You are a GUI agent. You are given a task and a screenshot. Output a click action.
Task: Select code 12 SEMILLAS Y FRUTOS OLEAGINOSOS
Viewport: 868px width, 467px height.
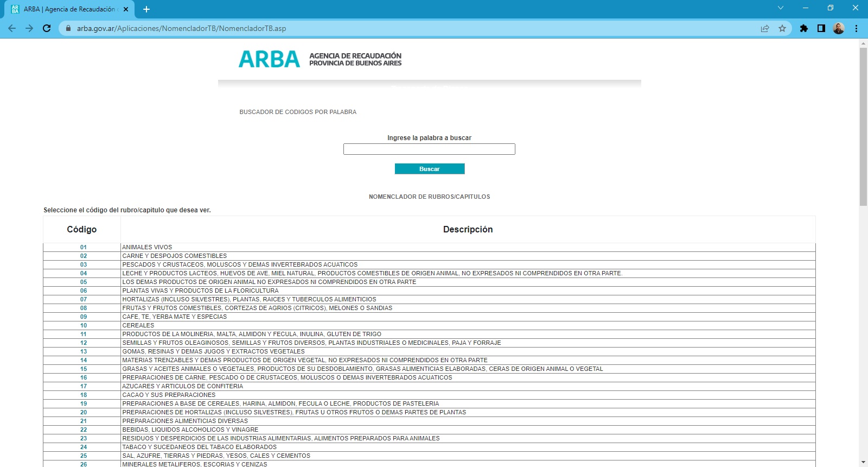84,343
